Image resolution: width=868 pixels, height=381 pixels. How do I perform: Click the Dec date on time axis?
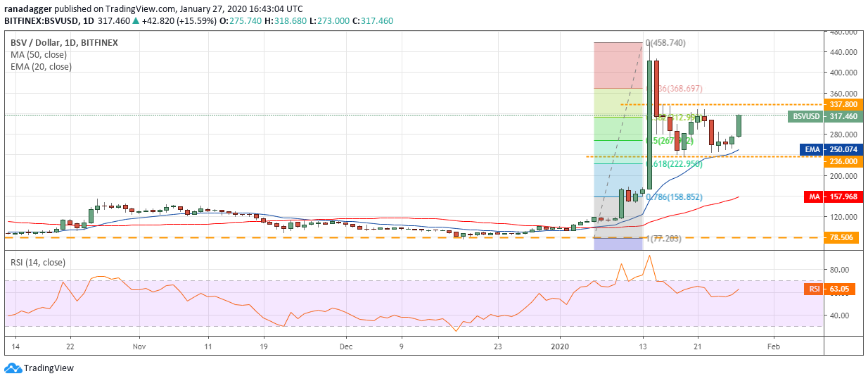345,346
